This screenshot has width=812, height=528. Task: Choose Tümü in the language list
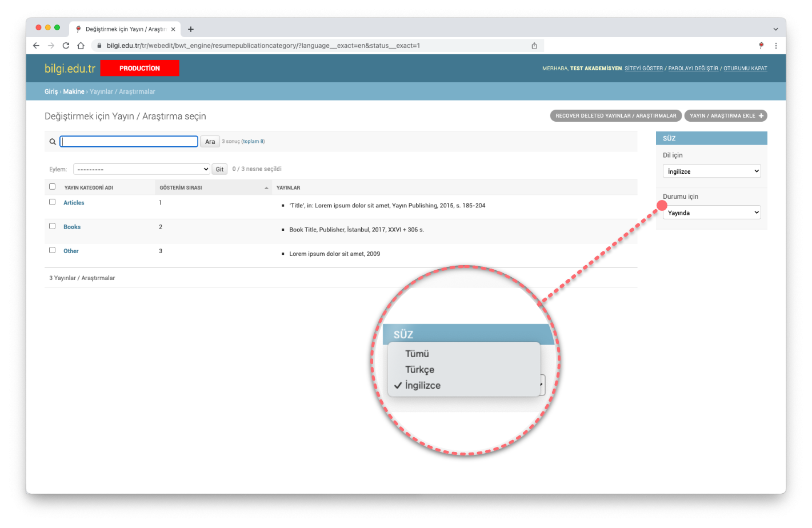[417, 354]
